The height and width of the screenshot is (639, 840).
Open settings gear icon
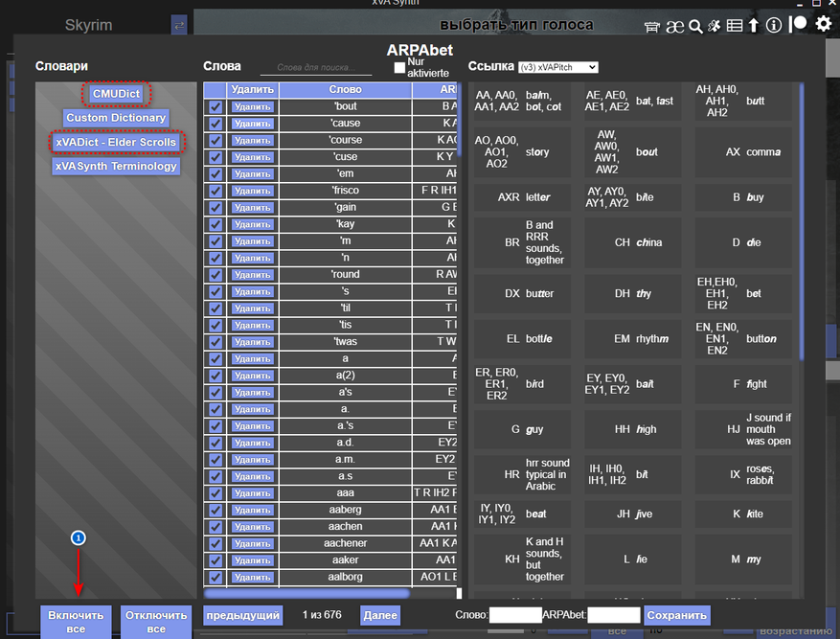pos(824,24)
